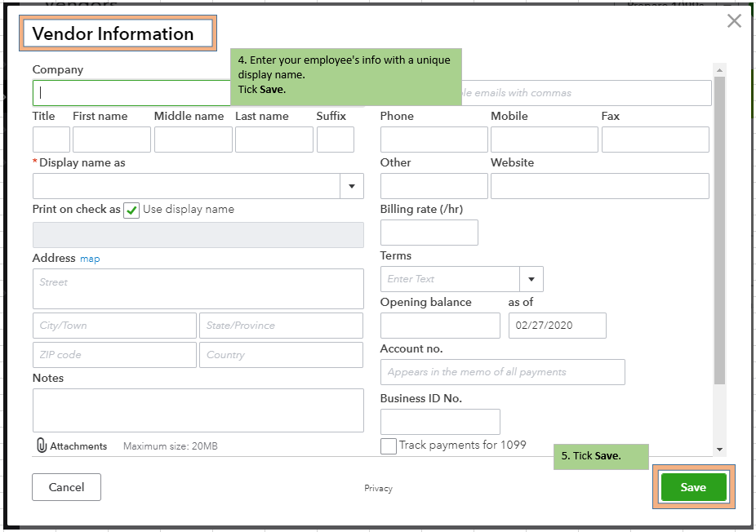756x532 pixels.
Task: Focus the Company input field
Action: point(131,93)
